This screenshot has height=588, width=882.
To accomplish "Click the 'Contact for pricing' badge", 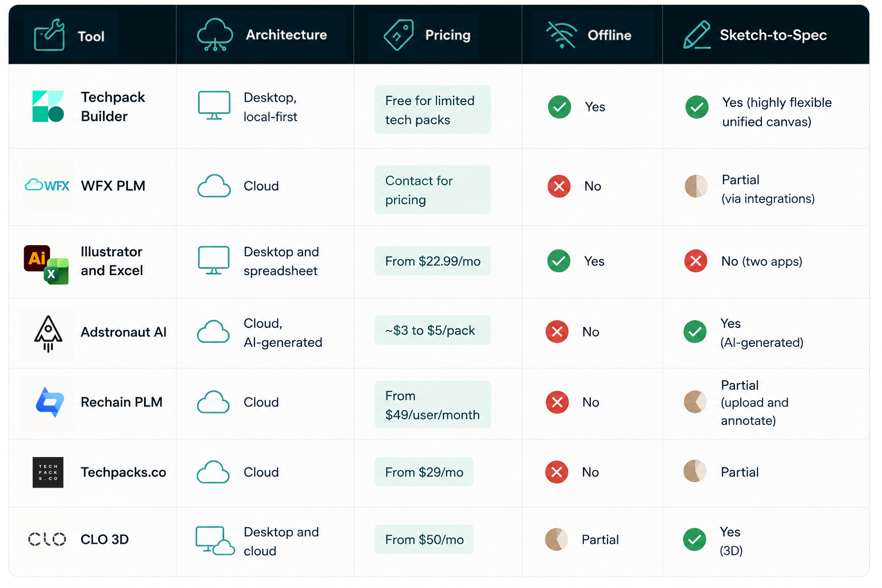I will [432, 189].
